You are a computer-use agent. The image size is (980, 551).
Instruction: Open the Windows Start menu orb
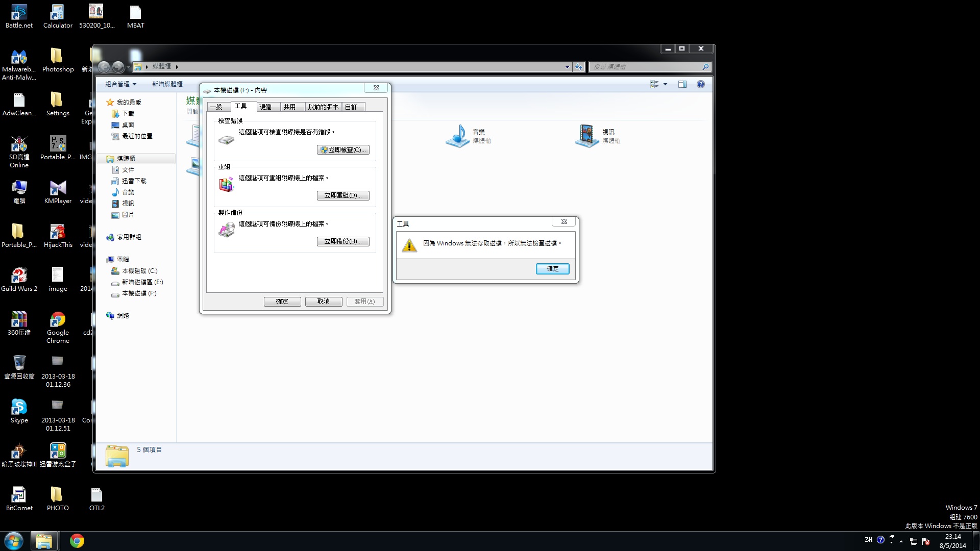[x=14, y=541]
